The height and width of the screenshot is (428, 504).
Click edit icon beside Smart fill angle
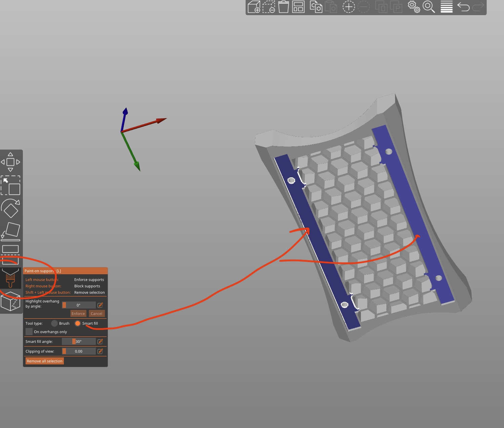click(100, 342)
